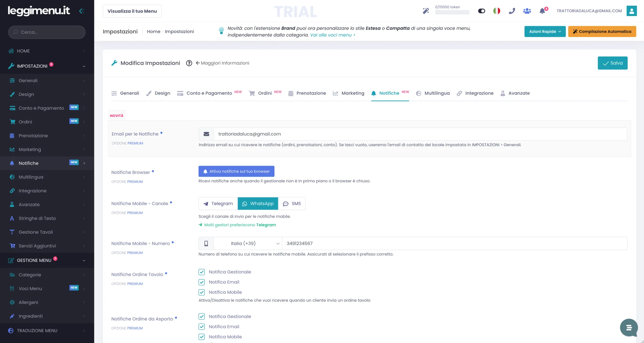This screenshot has width=644, height=343.
Task: Select SMS as mobile notification channel
Action: coord(292,204)
